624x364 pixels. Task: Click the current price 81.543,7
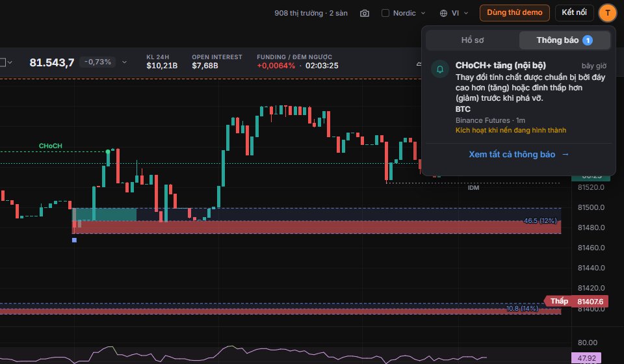(52, 62)
